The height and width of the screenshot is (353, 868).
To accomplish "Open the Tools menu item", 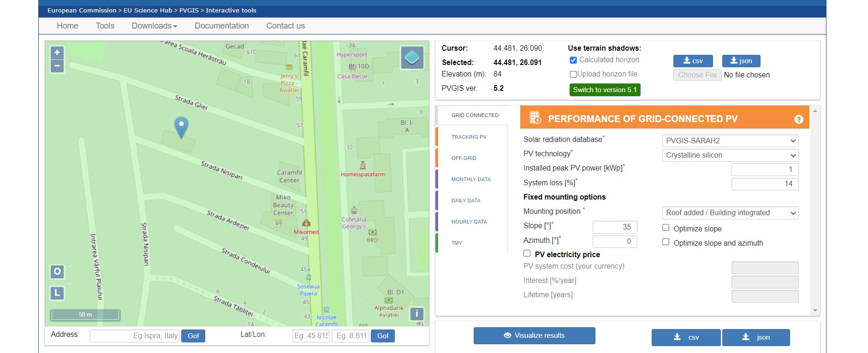I will click(x=105, y=26).
